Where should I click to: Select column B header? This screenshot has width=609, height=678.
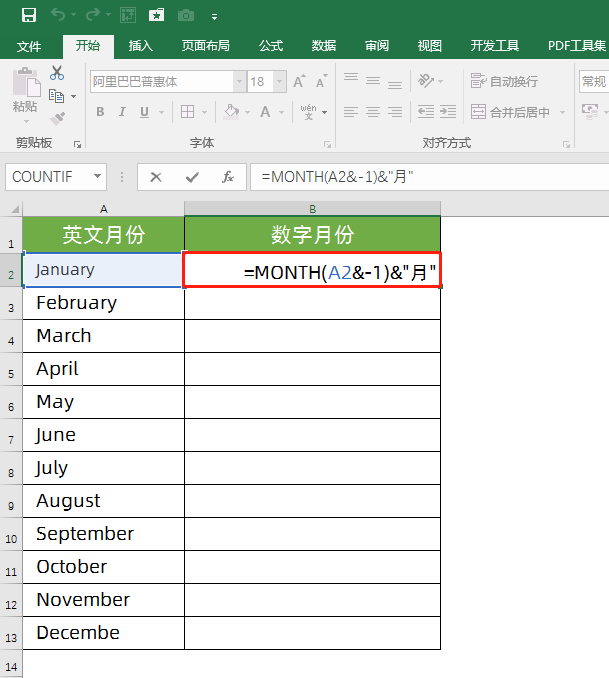tap(312, 209)
